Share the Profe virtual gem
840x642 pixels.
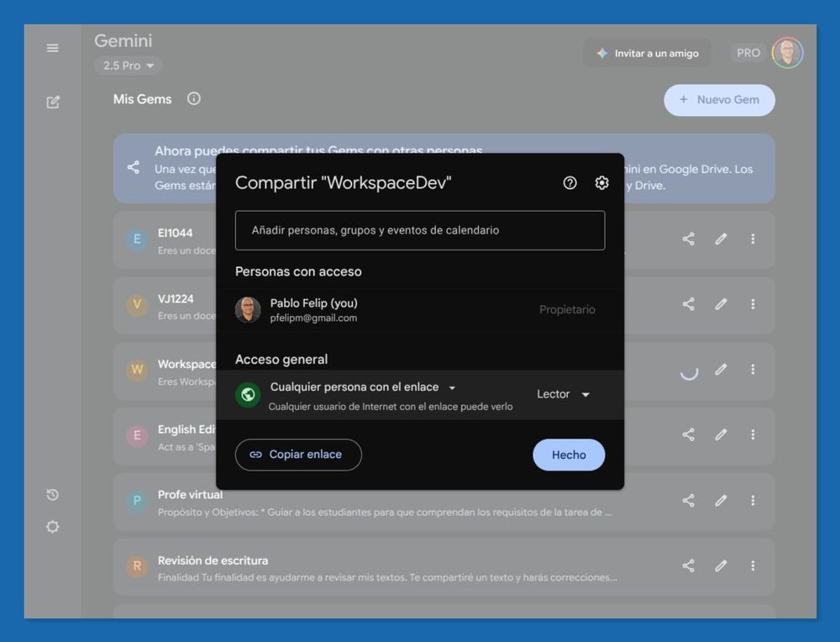pos(689,501)
